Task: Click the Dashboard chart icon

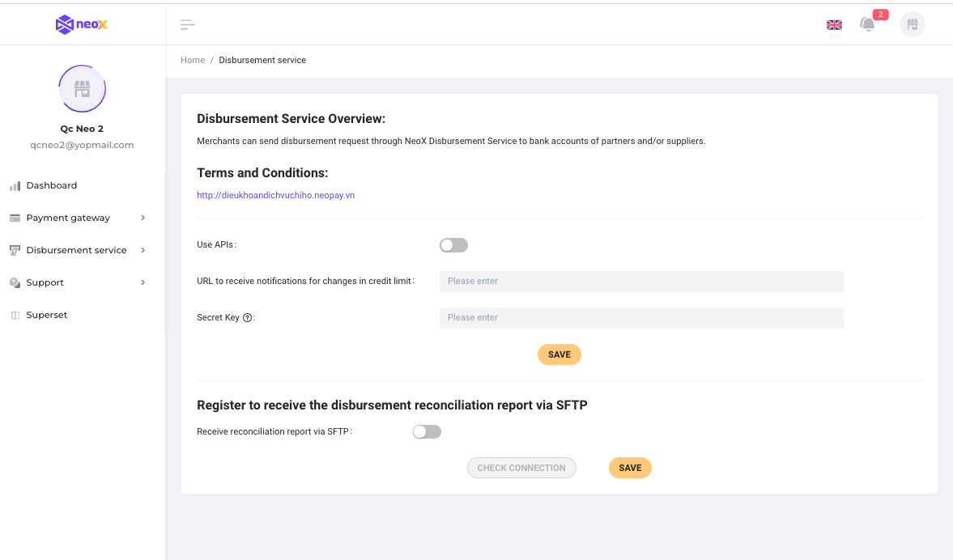Action: (x=15, y=186)
